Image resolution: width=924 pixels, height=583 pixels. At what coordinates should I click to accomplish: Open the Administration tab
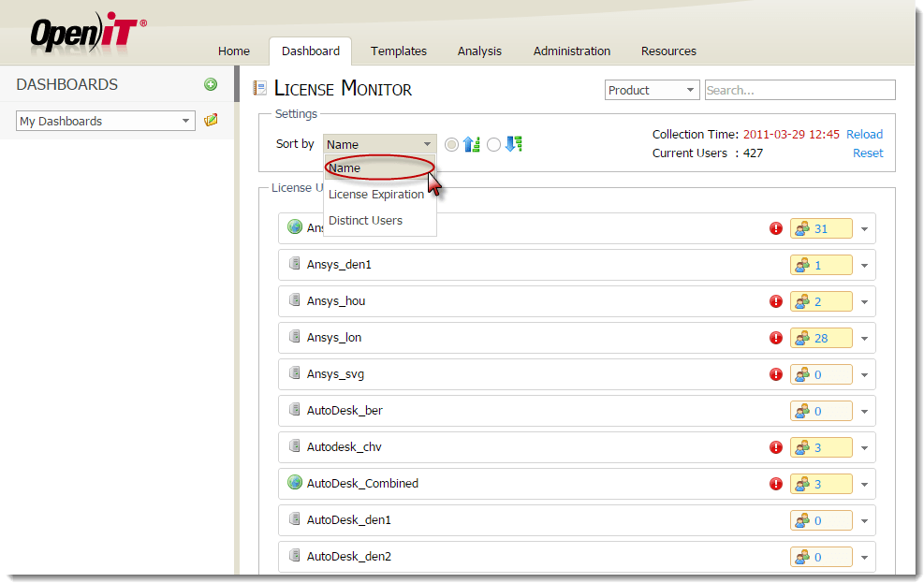(x=572, y=51)
